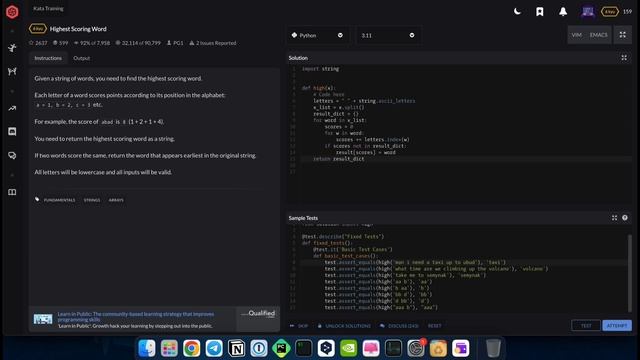Enable VIM key bindings
640x360 pixels.
click(x=576, y=35)
